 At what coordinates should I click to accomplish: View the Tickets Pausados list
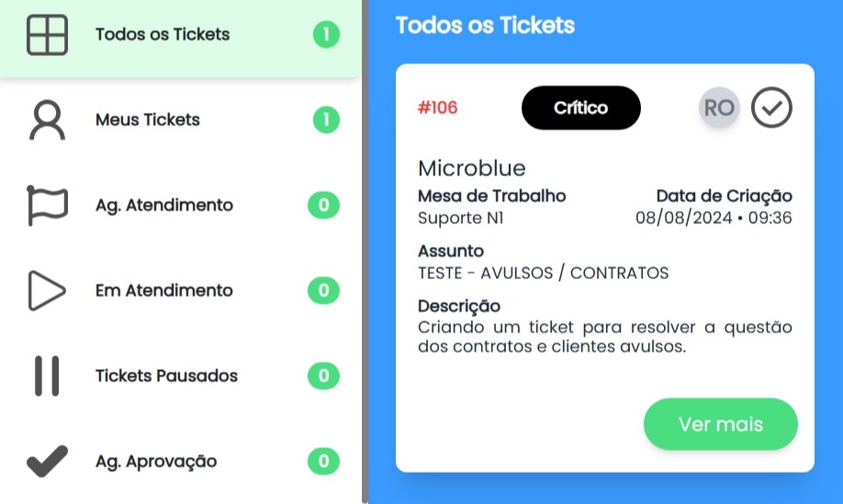pyautogui.click(x=166, y=375)
